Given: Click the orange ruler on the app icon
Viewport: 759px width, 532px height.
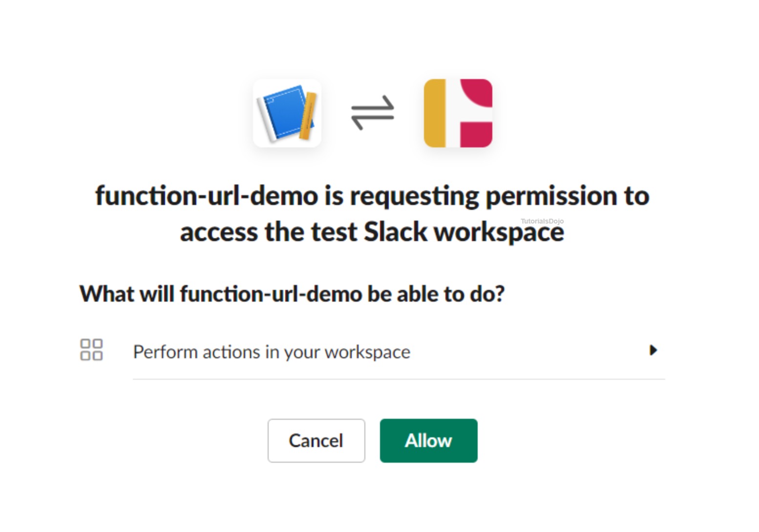Looking at the screenshot, I should pyautogui.click(x=309, y=116).
